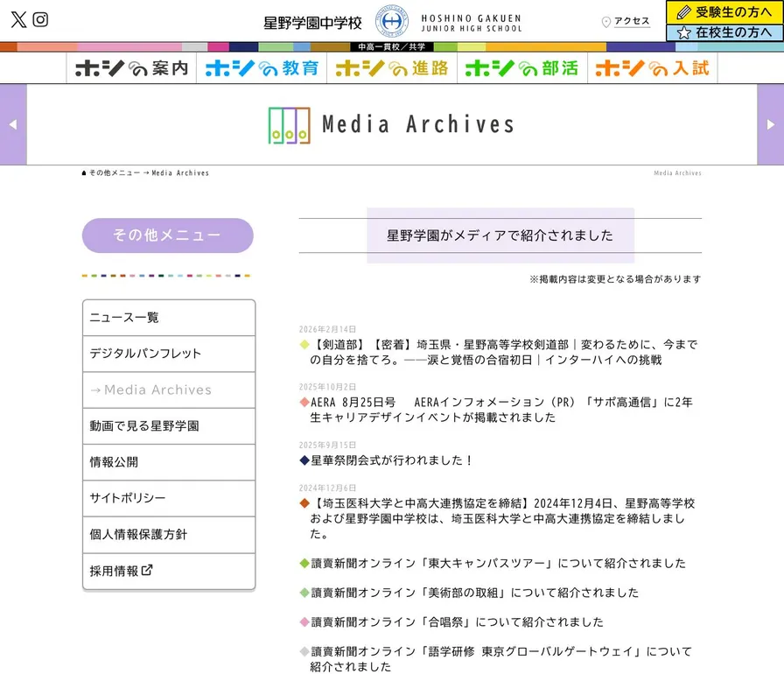The height and width of the screenshot is (674, 784).
Task: Open 読売新聞 語学研修 東京グローバルゲートウェイ link
Action: coord(500,659)
